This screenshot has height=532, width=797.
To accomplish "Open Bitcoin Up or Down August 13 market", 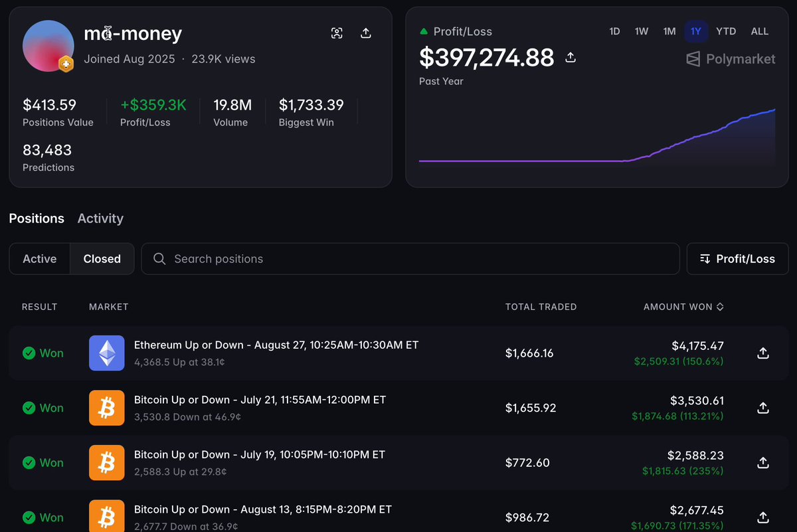I will pyautogui.click(x=263, y=509).
